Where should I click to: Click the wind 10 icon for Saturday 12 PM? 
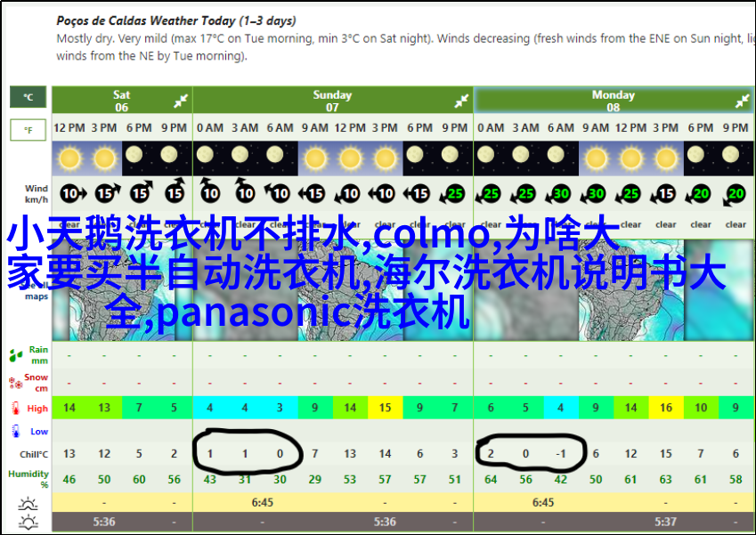[73, 194]
